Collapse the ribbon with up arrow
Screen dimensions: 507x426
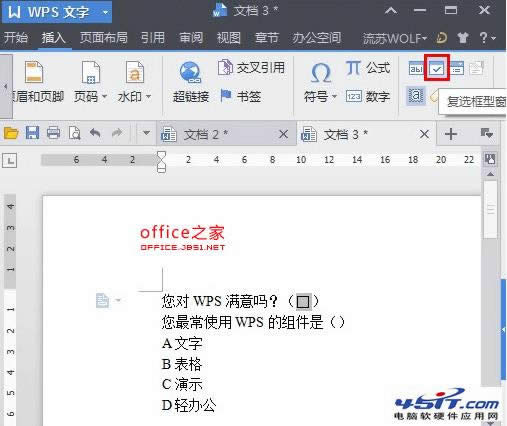tap(391, 11)
